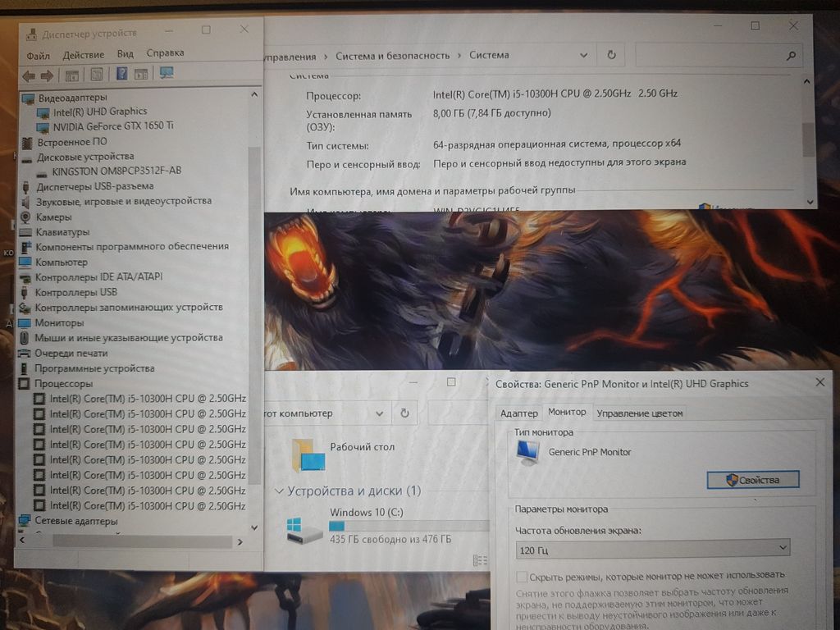
Task: Select the Компоненты программного обеспечения category
Action: [132, 246]
